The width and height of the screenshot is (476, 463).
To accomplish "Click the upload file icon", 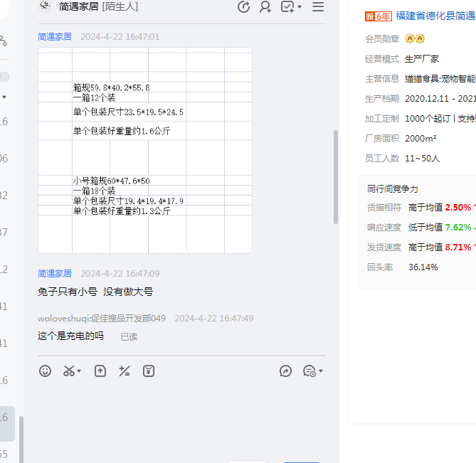I will click(x=100, y=371).
